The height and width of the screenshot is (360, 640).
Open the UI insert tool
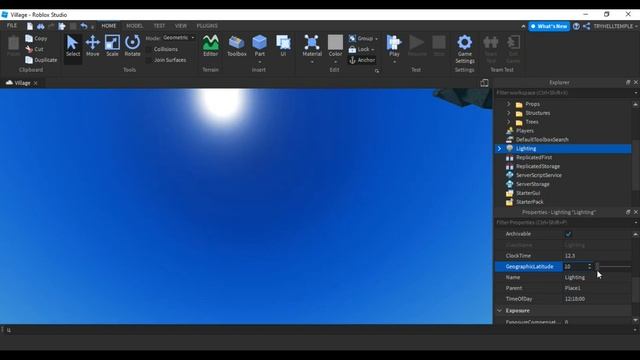[283, 46]
